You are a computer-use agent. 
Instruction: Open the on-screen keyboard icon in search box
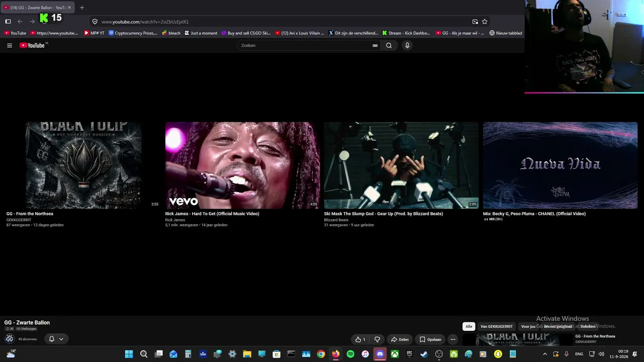(375, 45)
